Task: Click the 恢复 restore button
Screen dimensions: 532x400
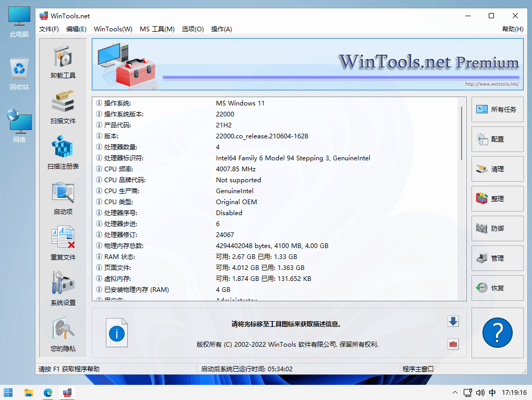Action: point(498,288)
